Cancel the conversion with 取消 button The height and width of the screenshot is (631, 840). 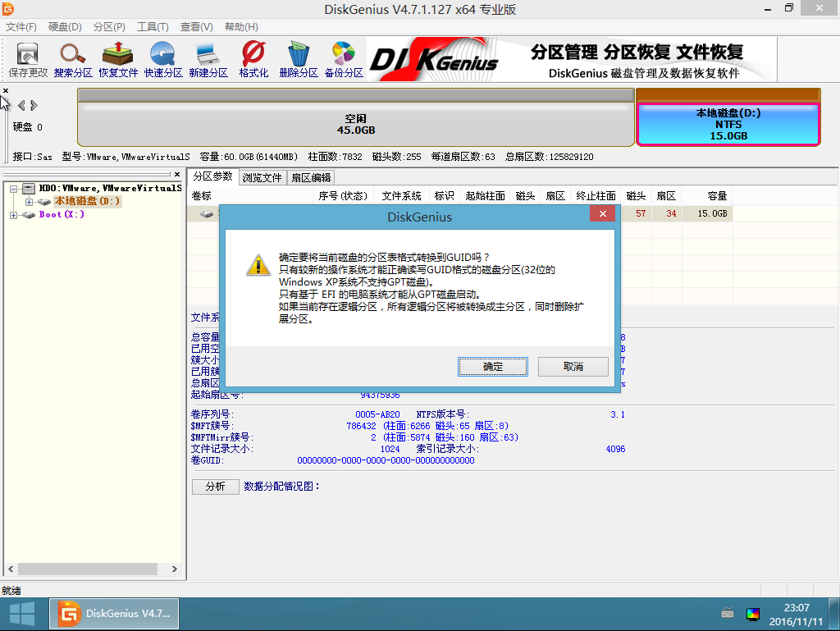pyautogui.click(x=573, y=367)
